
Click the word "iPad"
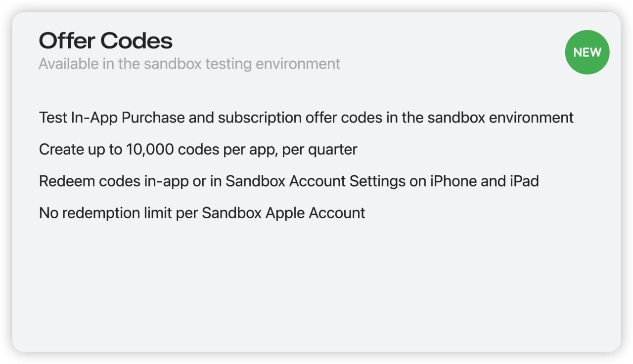tap(524, 181)
